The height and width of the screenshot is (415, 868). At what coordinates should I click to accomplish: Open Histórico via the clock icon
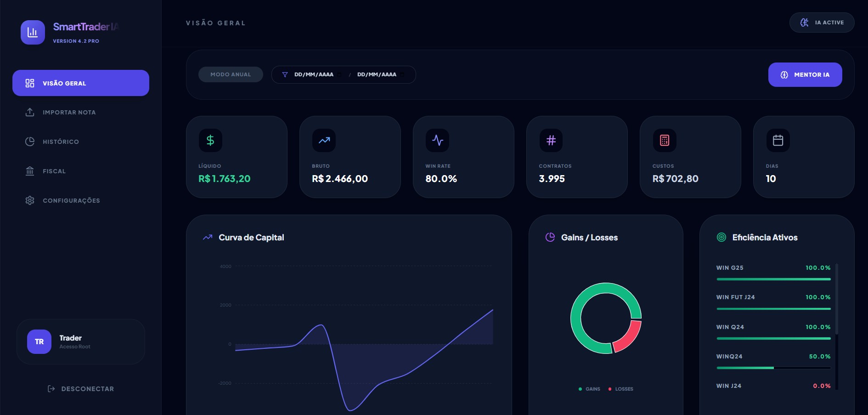[30, 142]
